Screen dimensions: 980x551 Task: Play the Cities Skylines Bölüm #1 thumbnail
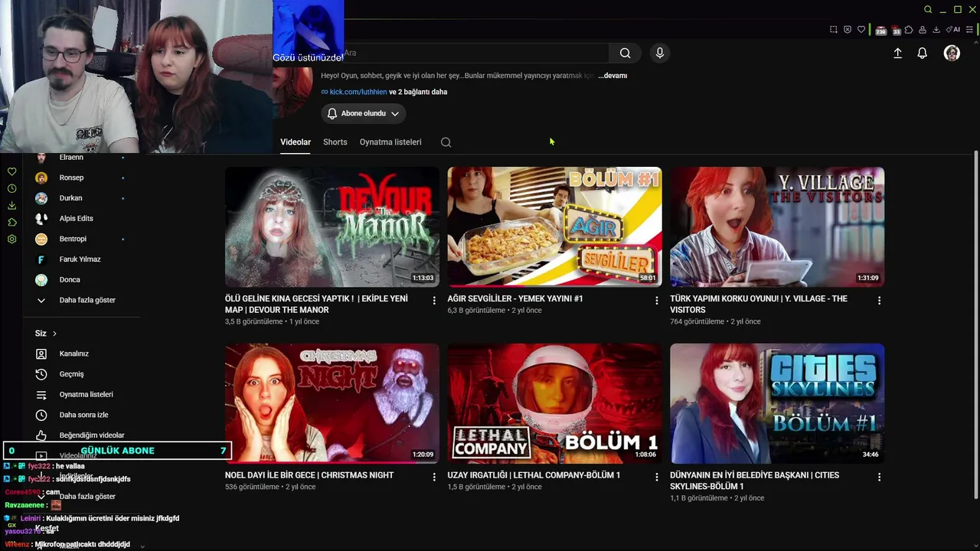pyautogui.click(x=777, y=403)
